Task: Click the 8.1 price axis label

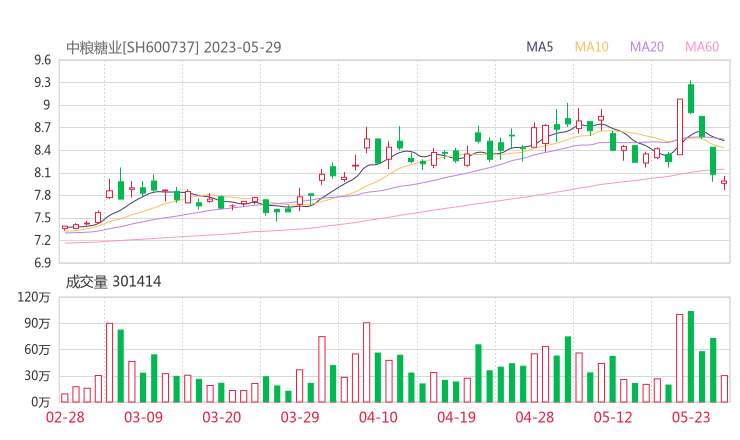Action: point(42,173)
